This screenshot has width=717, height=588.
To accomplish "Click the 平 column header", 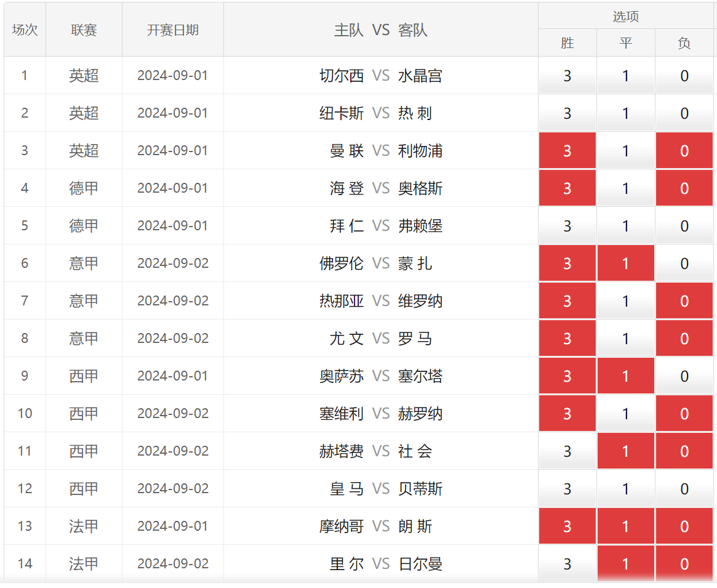I will tap(625, 43).
